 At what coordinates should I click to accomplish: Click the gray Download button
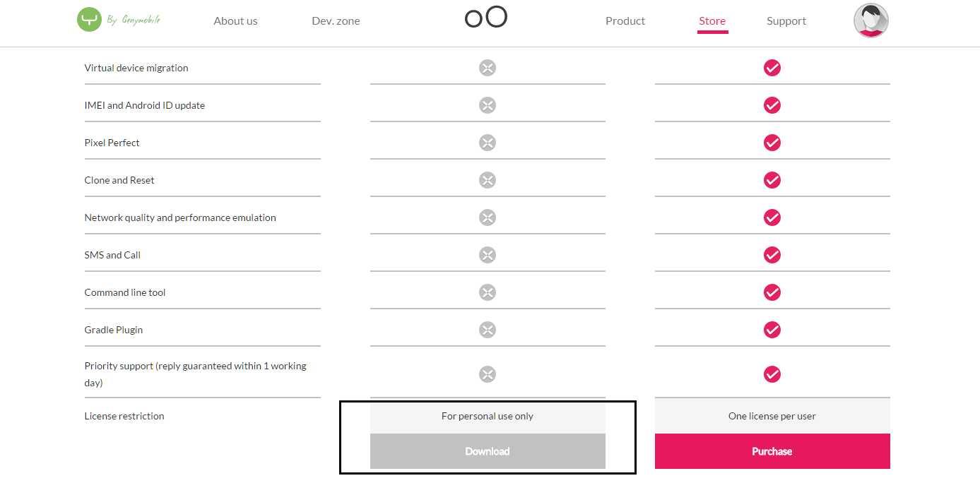coord(488,451)
